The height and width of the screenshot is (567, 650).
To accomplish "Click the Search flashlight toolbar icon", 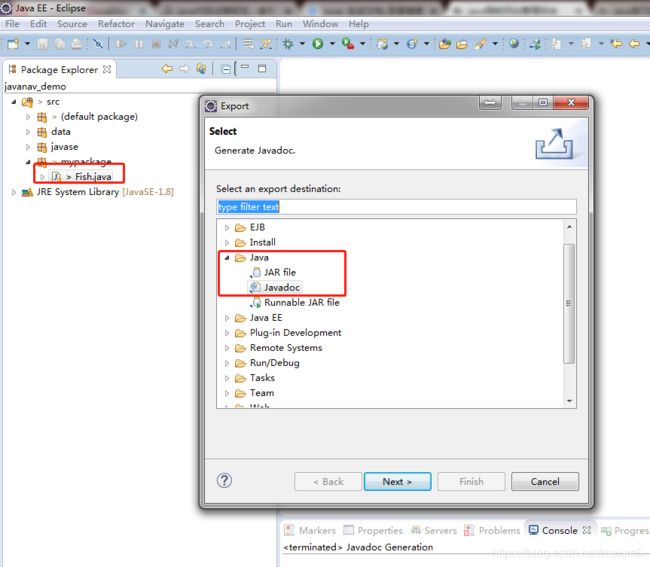I will (x=480, y=44).
